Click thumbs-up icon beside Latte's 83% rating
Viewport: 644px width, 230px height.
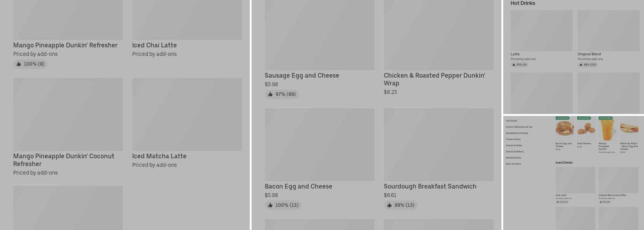tap(514, 65)
